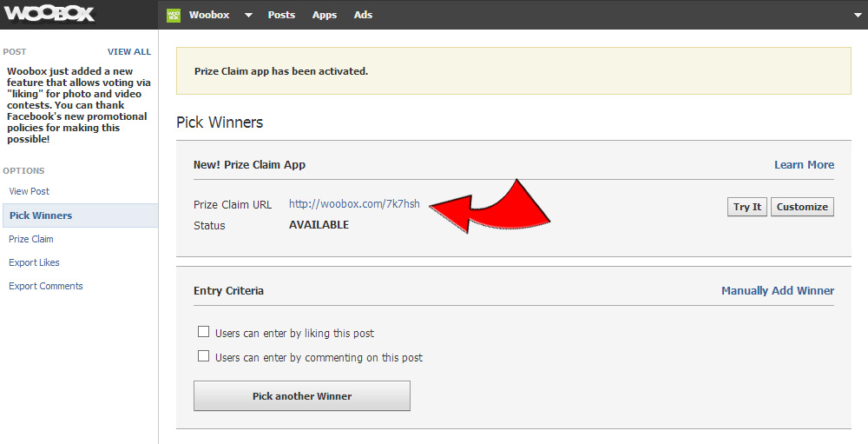
Task: Click Manually Add Winner link
Action: [777, 290]
